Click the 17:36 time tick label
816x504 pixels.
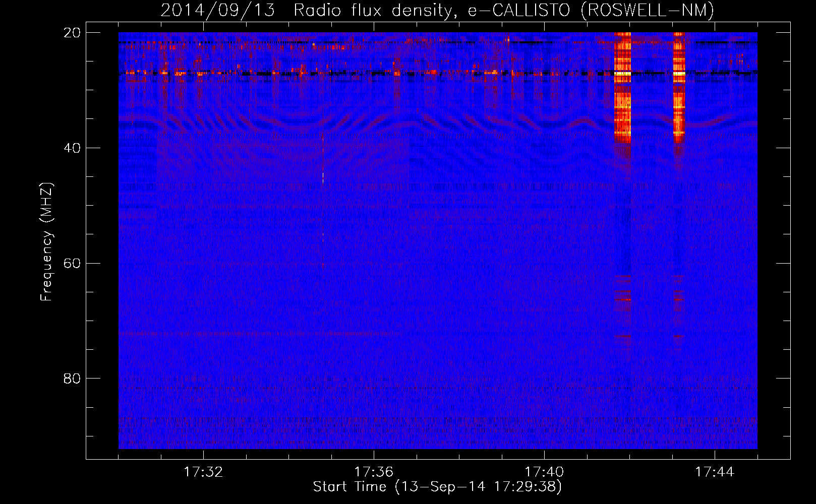(x=374, y=472)
